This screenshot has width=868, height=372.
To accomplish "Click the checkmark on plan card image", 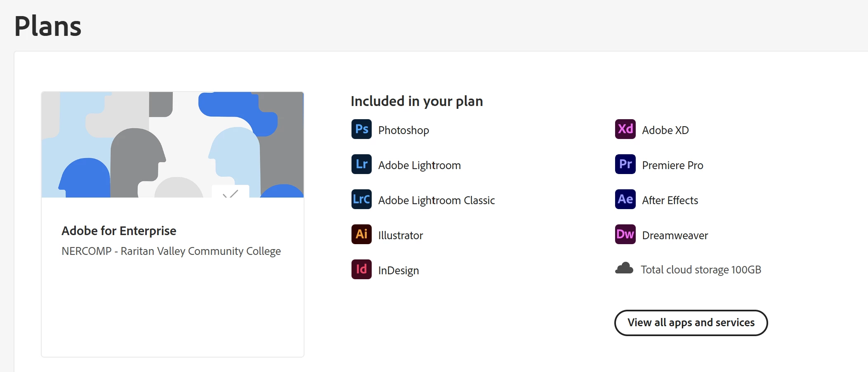I will (x=231, y=193).
